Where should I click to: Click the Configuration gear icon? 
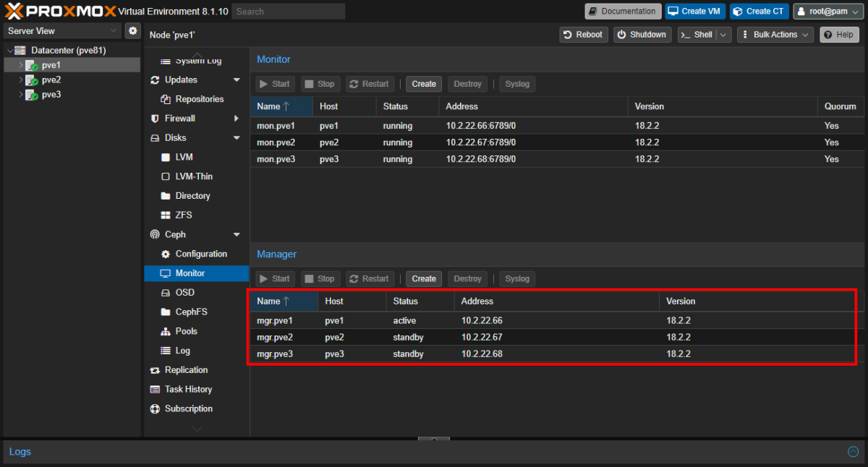[166, 254]
